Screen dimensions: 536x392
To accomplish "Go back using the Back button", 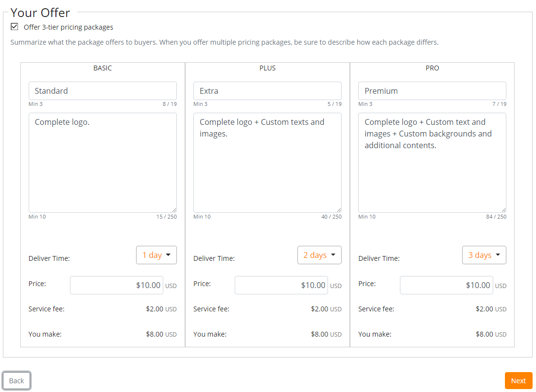I will (x=17, y=381).
